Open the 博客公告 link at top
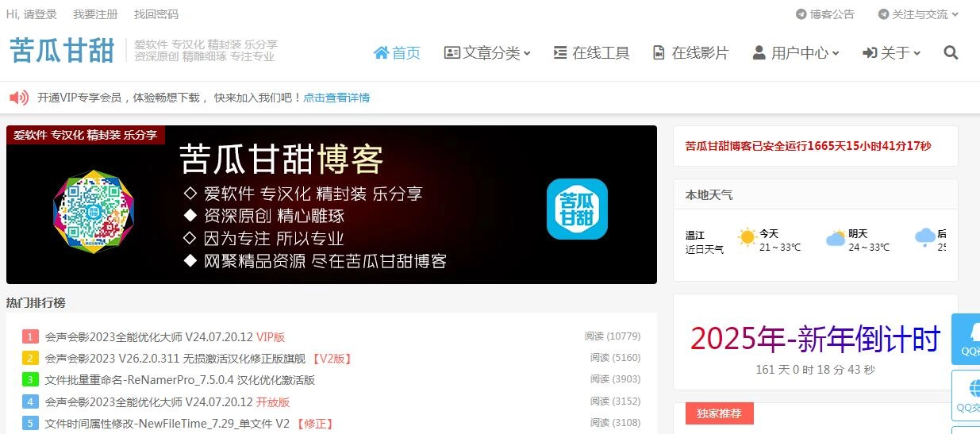 point(825,14)
